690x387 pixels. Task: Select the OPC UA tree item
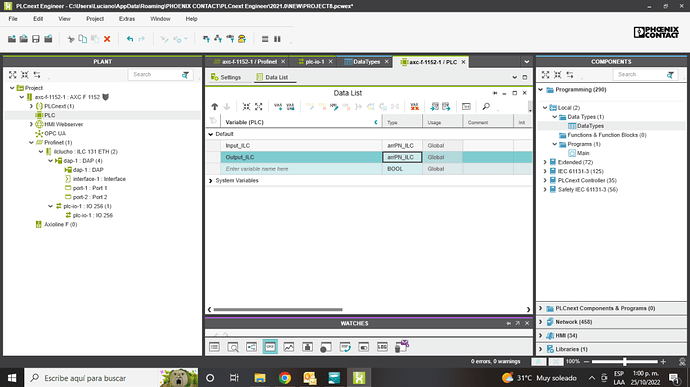[x=55, y=133]
